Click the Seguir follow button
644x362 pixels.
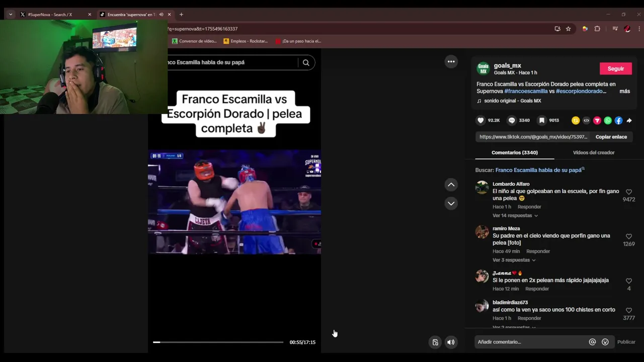(616, 69)
